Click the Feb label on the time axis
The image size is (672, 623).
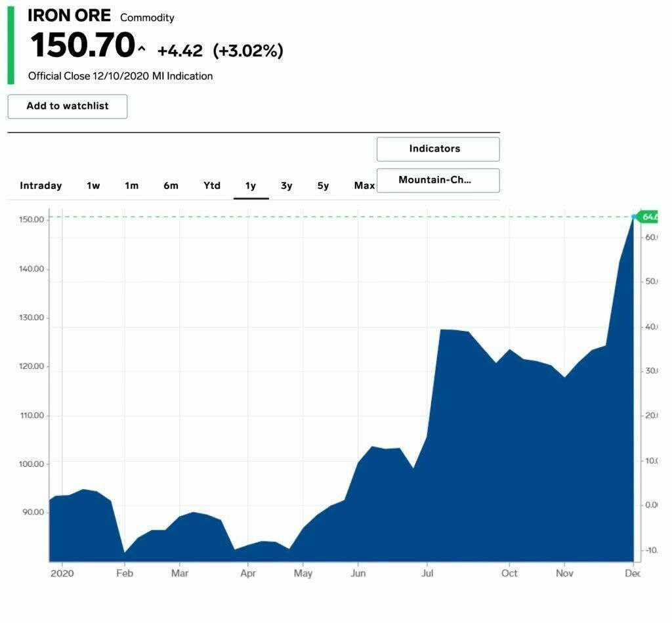(x=125, y=573)
